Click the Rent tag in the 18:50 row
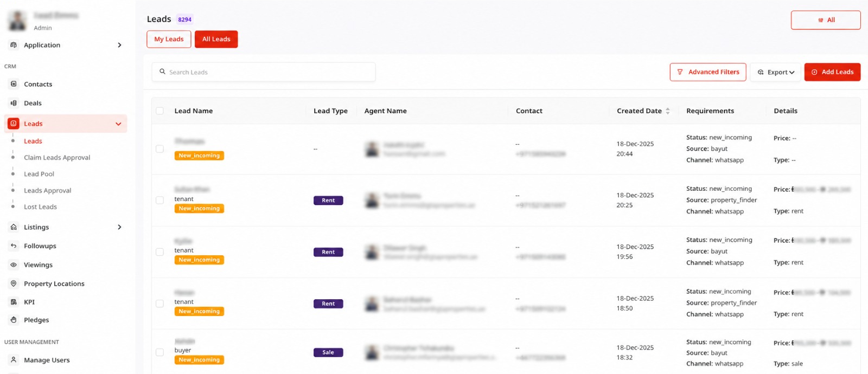The image size is (868, 374). pyautogui.click(x=328, y=304)
